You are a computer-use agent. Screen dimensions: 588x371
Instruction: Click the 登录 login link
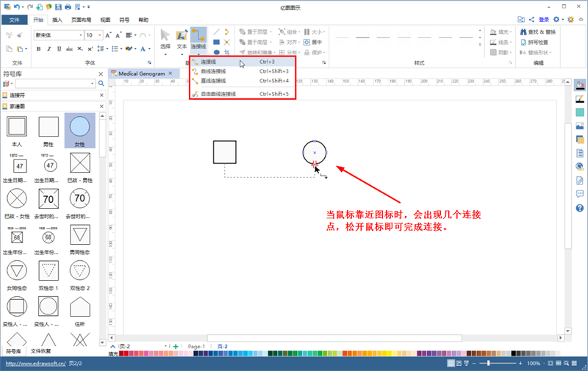(544, 20)
